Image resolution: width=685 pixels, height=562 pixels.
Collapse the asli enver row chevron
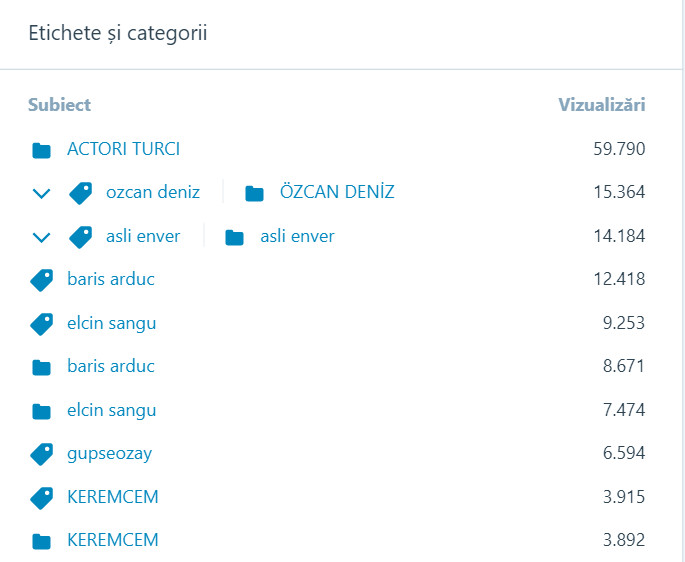click(x=41, y=237)
